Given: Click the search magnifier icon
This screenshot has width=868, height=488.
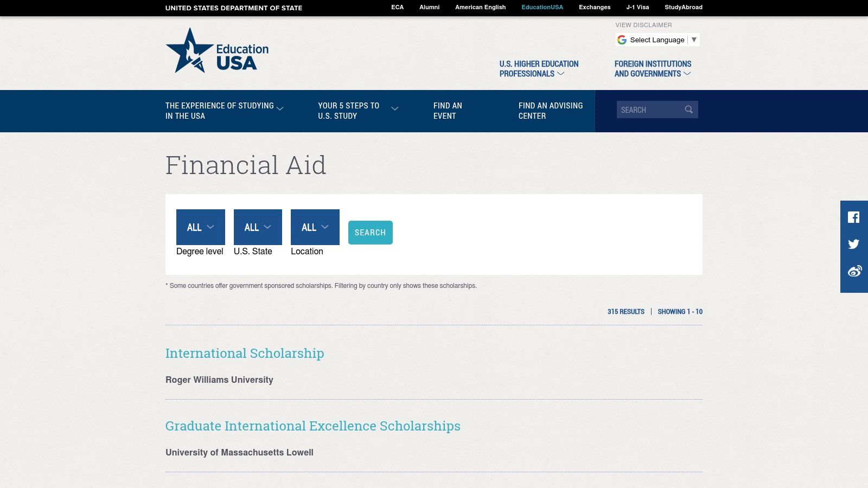Looking at the screenshot, I should click(x=688, y=109).
